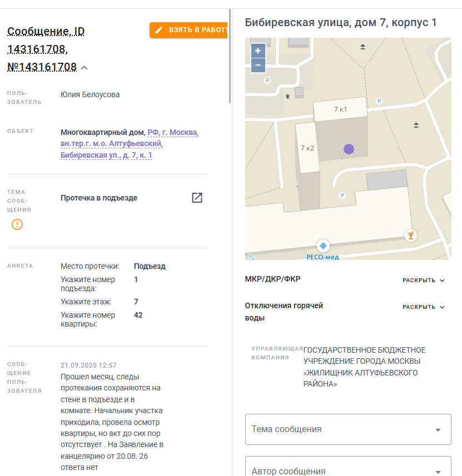Collapse the message ID header chevron
462x476 pixels.
(x=85, y=68)
